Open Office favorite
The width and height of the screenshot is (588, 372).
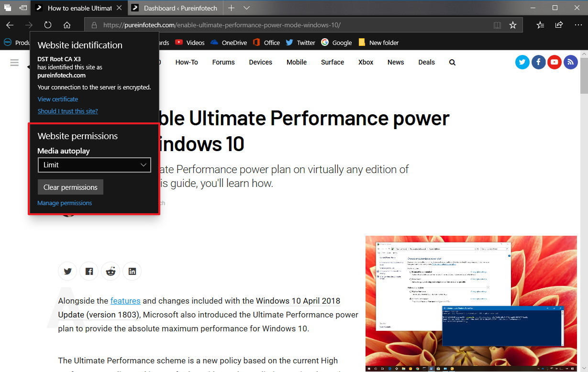(266, 43)
